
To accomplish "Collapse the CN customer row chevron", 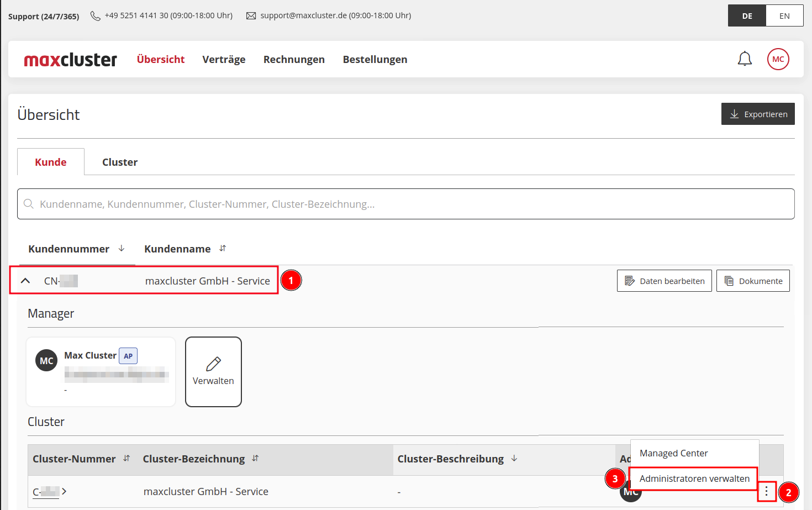I will [x=25, y=281].
